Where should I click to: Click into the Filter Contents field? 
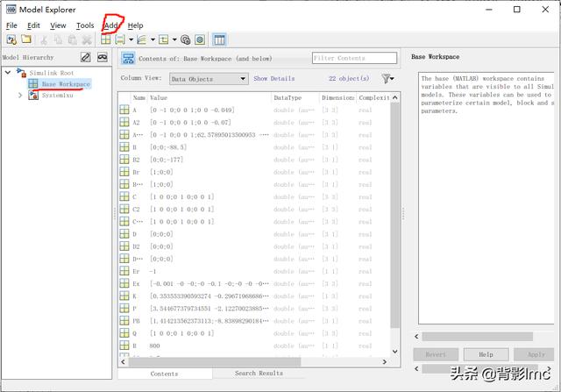(354, 58)
